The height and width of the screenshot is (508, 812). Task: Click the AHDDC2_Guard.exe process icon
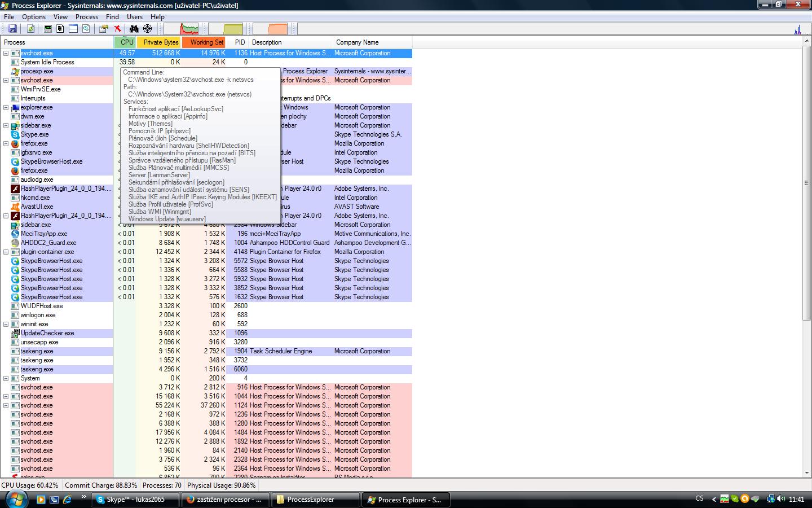[x=15, y=243]
